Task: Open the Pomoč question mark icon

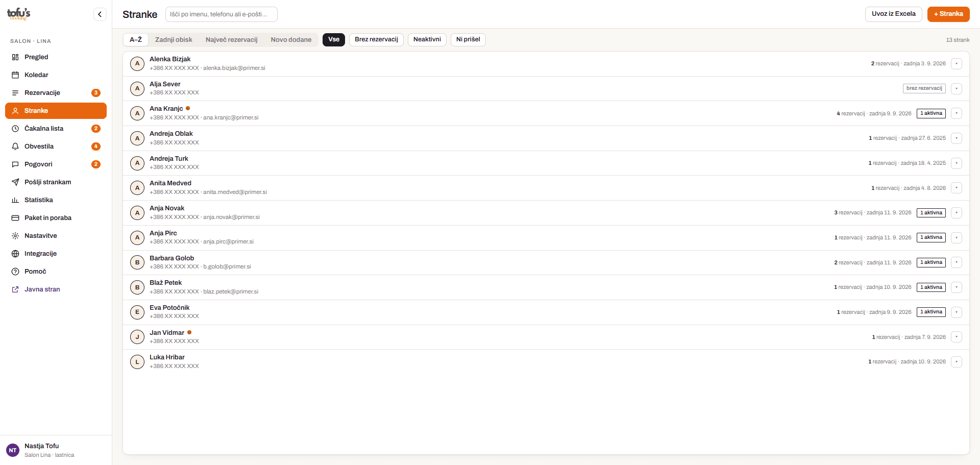Action: 15,272
